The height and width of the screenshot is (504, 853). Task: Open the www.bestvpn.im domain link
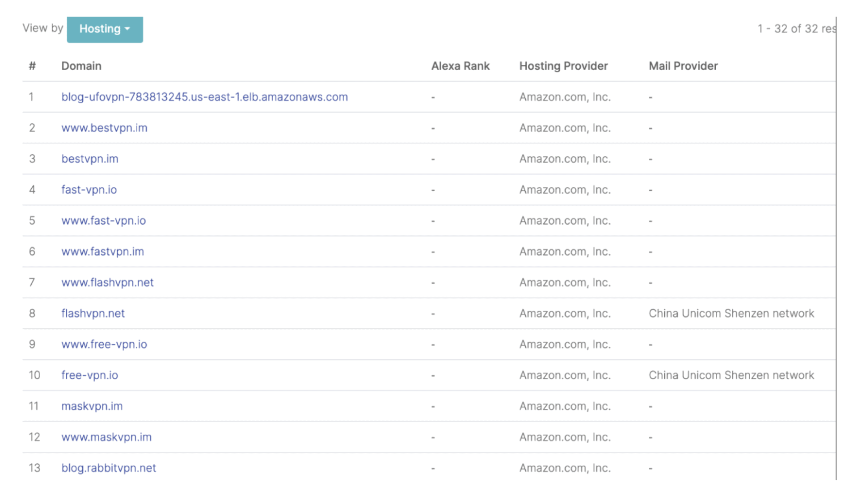[104, 128]
